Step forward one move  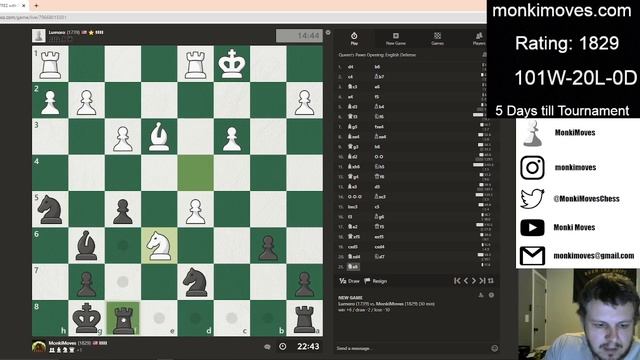click(x=474, y=281)
